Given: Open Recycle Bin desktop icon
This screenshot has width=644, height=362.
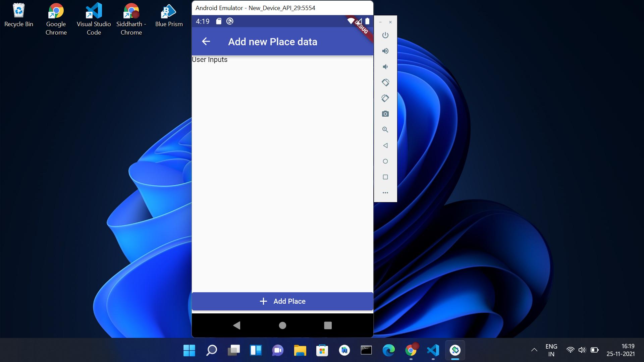Looking at the screenshot, I should (x=19, y=15).
